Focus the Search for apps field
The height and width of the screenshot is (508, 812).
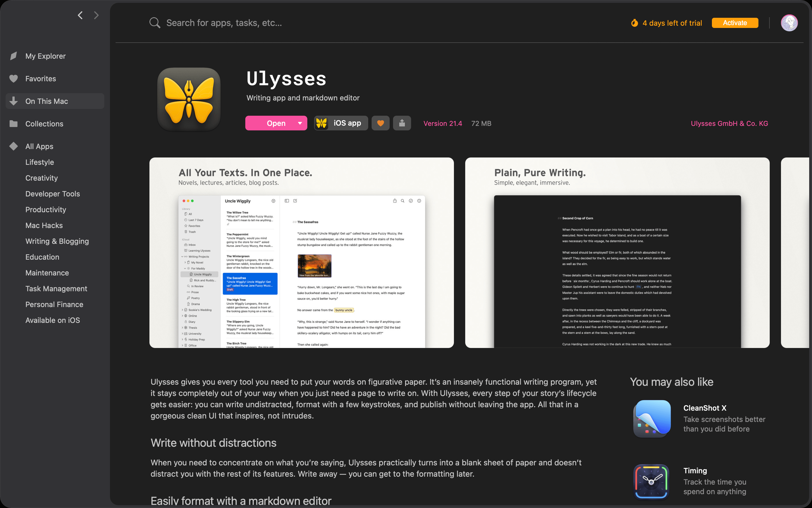pyautogui.click(x=224, y=23)
